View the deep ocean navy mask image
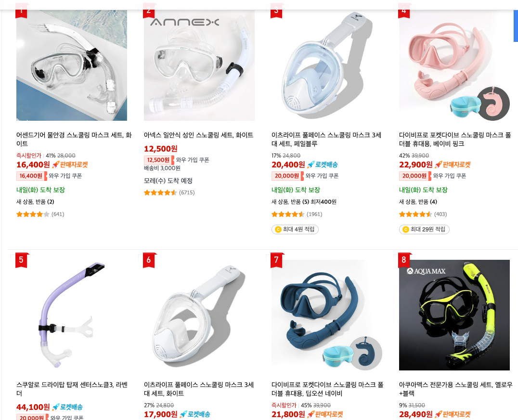The image size is (518, 420). coord(327,315)
